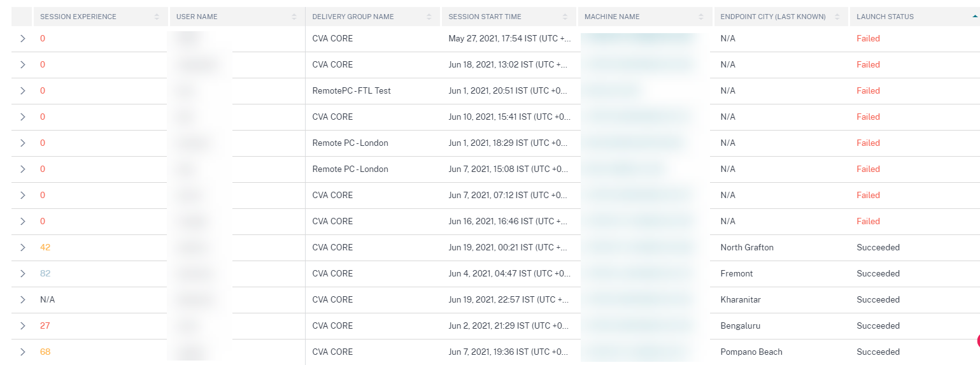This screenshot has width=980, height=365.
Task: Click the Machine Name column sort icon
Action: pos(701,17)
